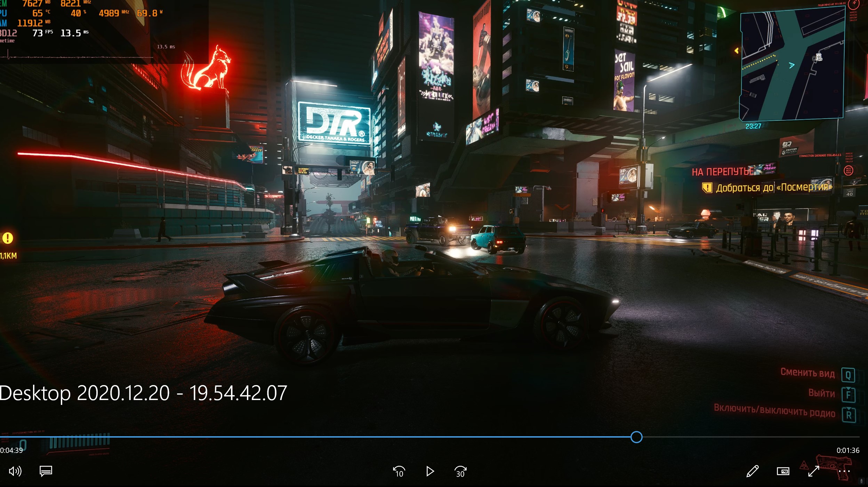This screenshot has height=487, width=868.
Task: Click the elapsed time 0:04:39 label
Action: pyautogui.click(x=11, y=450)
